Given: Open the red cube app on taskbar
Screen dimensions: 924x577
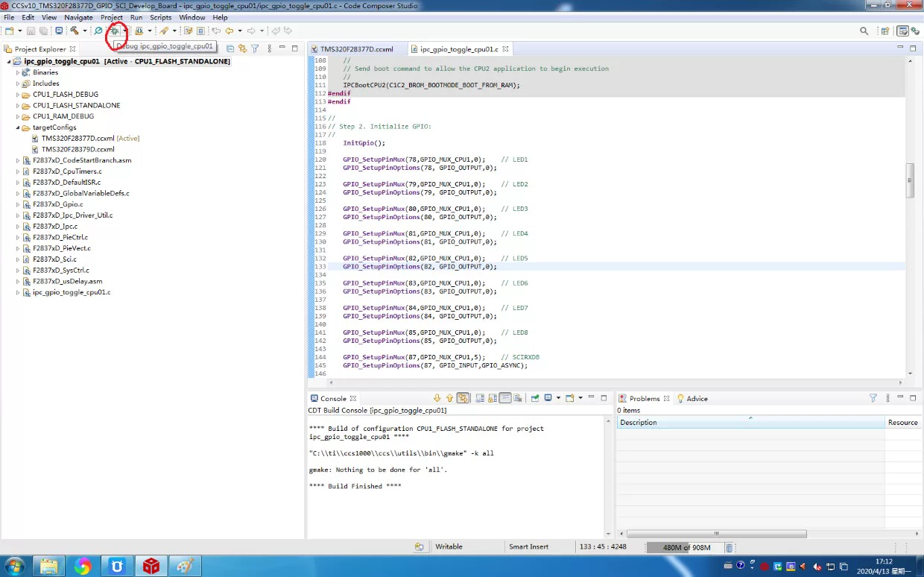Looking at the screenshot, I should [151, 566].
